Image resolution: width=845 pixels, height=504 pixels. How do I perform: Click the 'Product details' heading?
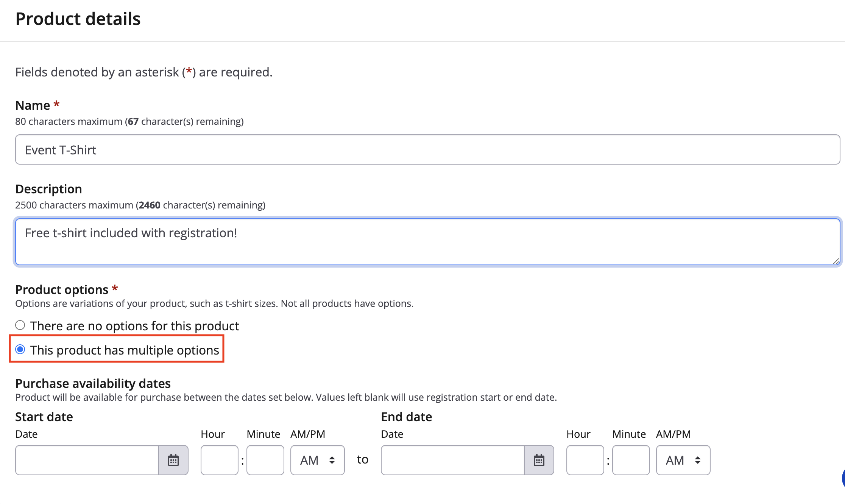78,19
